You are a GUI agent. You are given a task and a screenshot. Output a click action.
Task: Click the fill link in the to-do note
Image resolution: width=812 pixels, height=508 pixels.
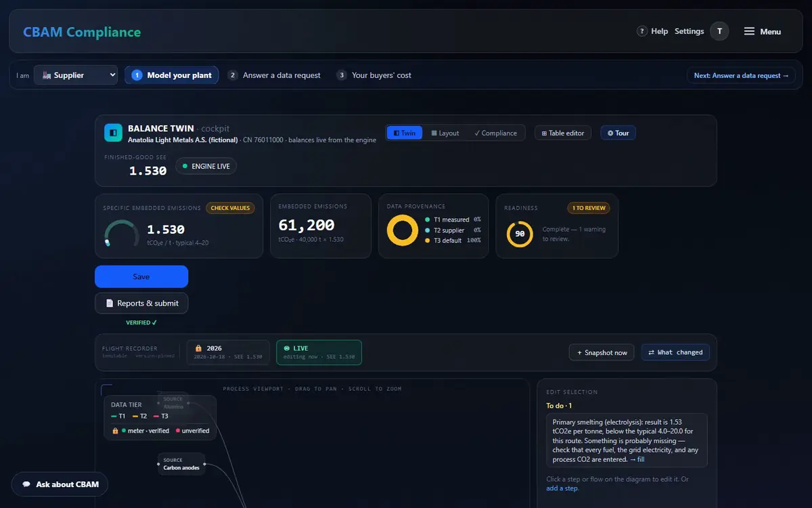point(637,459)
